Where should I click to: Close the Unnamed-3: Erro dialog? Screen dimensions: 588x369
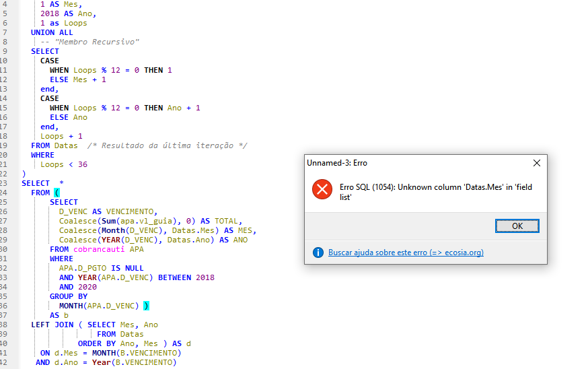tap(537, 163)
